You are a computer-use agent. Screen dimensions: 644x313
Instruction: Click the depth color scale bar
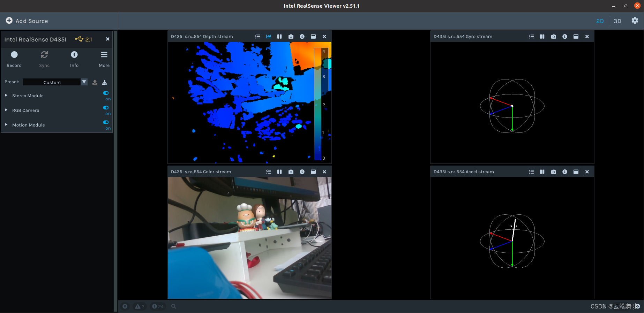coord(317,104)
